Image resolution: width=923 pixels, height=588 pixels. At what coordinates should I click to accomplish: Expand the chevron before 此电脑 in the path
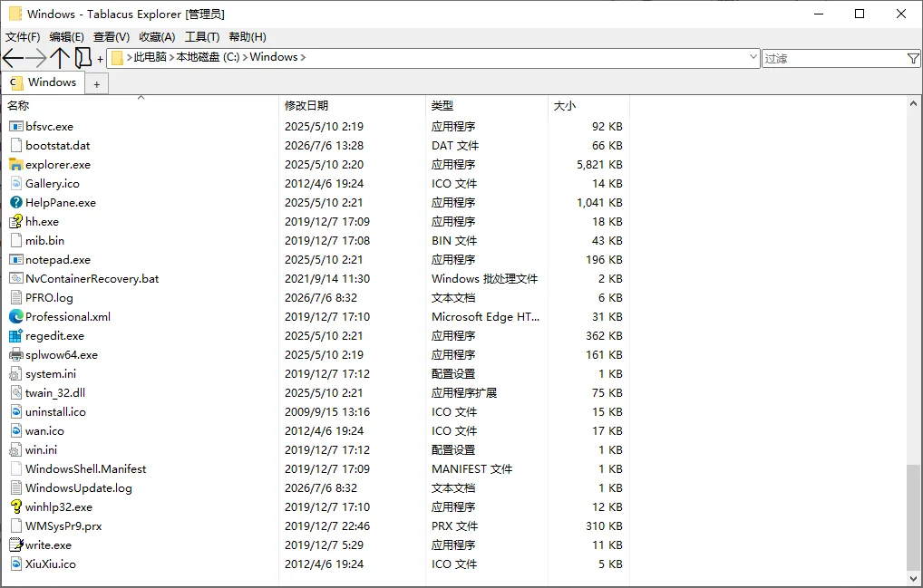point(129,58)
